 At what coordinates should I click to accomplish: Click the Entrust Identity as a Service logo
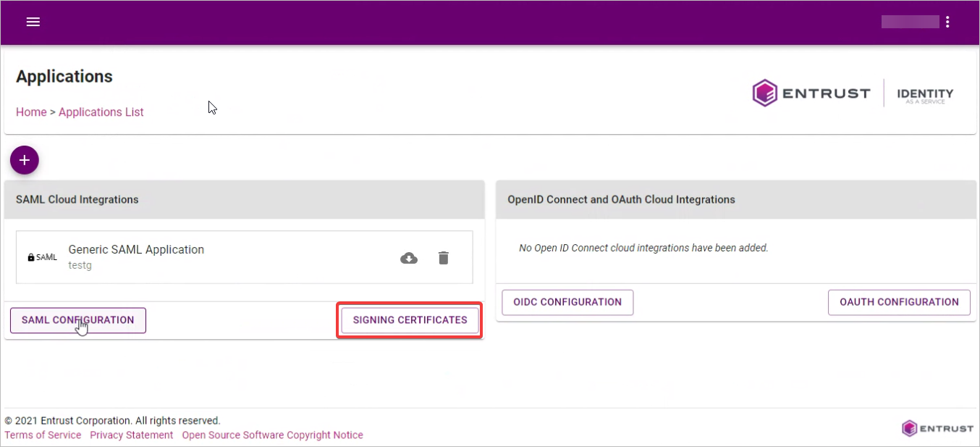[x=853, y=93]
